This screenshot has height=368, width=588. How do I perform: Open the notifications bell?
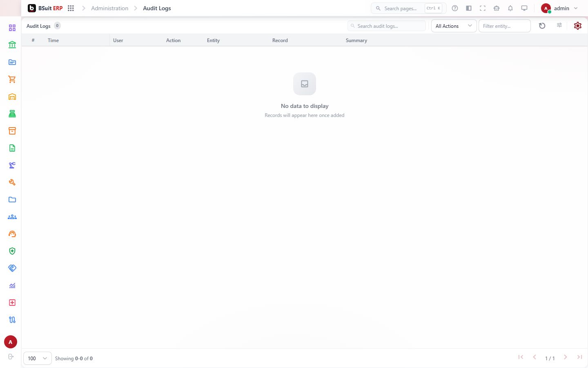[x=510, y=8]
